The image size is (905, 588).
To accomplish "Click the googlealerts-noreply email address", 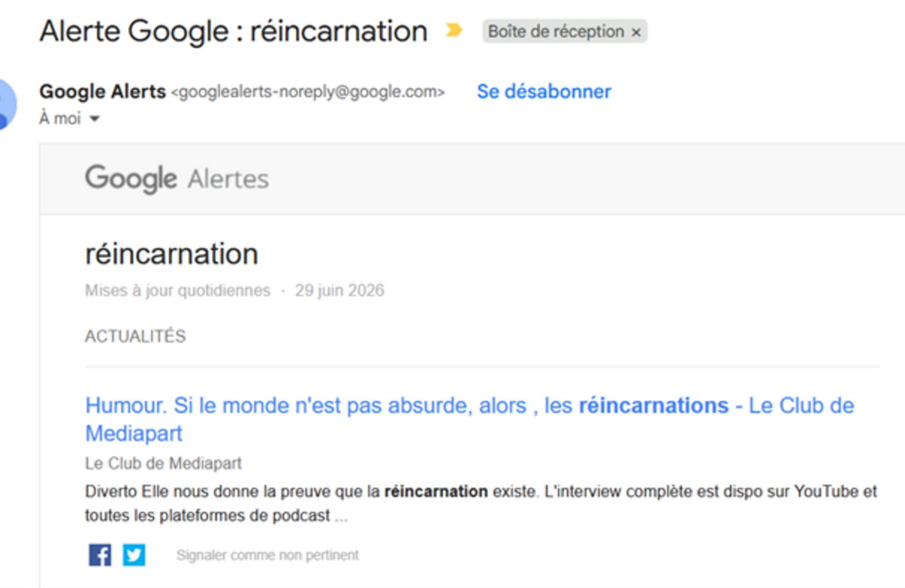I will coord(308,92).
